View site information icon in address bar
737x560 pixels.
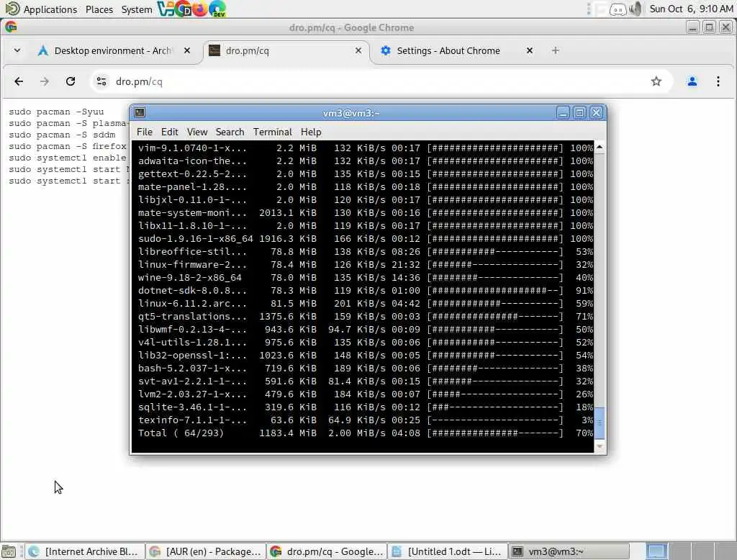pos(101,81)
